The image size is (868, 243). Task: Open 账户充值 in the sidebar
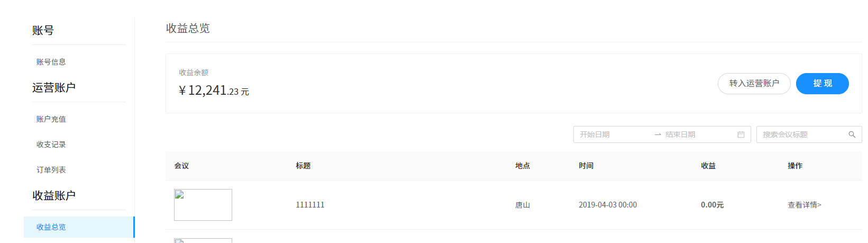pos(51,119)
